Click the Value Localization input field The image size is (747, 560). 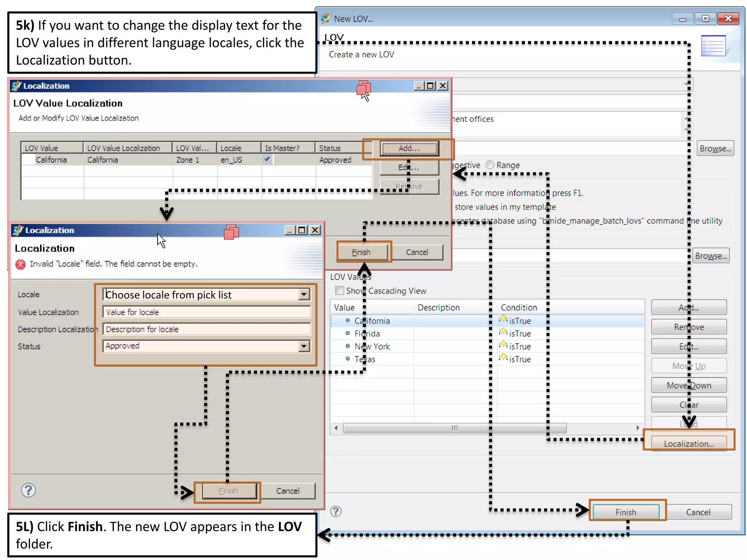pos(206,312)
